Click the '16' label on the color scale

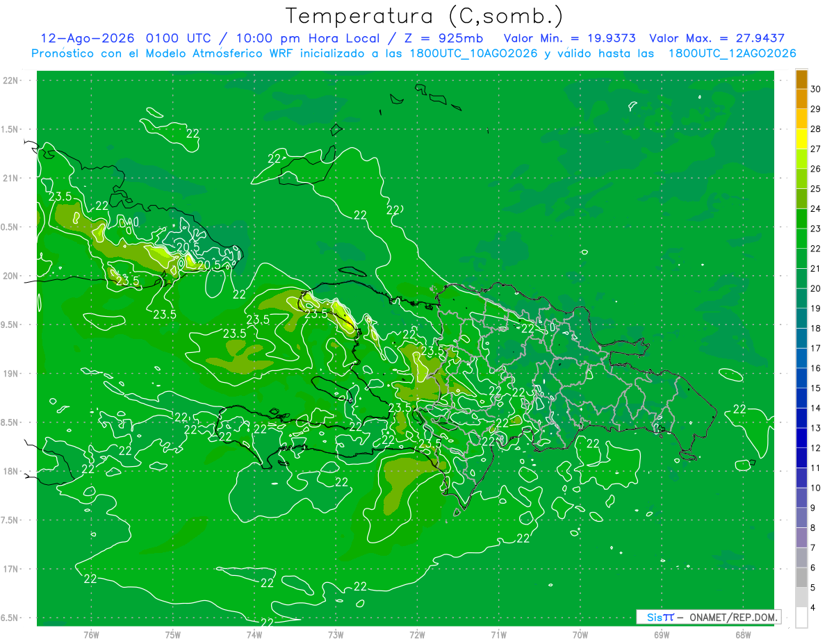[x=816, y=368]
